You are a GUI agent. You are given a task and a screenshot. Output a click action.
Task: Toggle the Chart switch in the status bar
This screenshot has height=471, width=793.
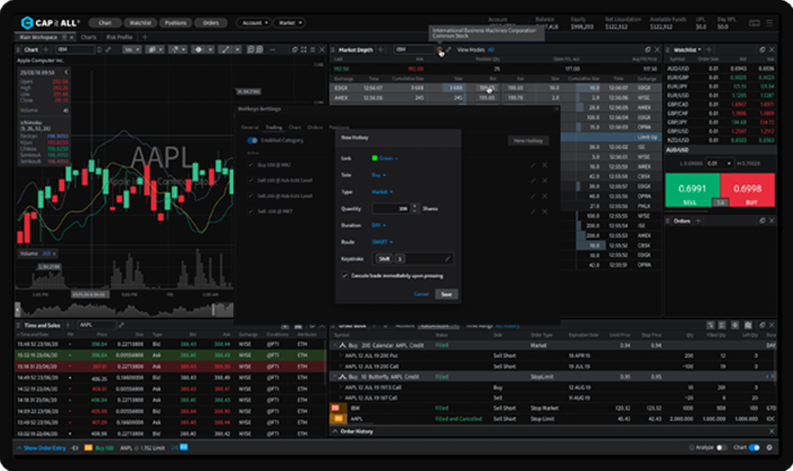pos(754,448)
